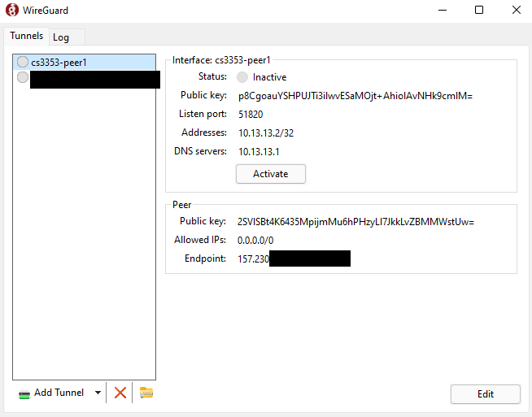Click the address value 10.13.13.2/32
Viewport: 532px width, 417px height.
click(266, 132)
